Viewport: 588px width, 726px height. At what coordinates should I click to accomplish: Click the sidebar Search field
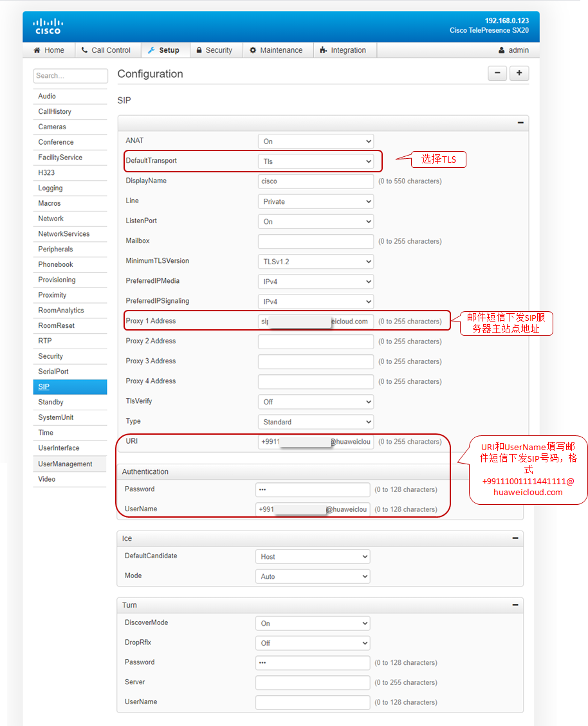click(x=70, y=76)
